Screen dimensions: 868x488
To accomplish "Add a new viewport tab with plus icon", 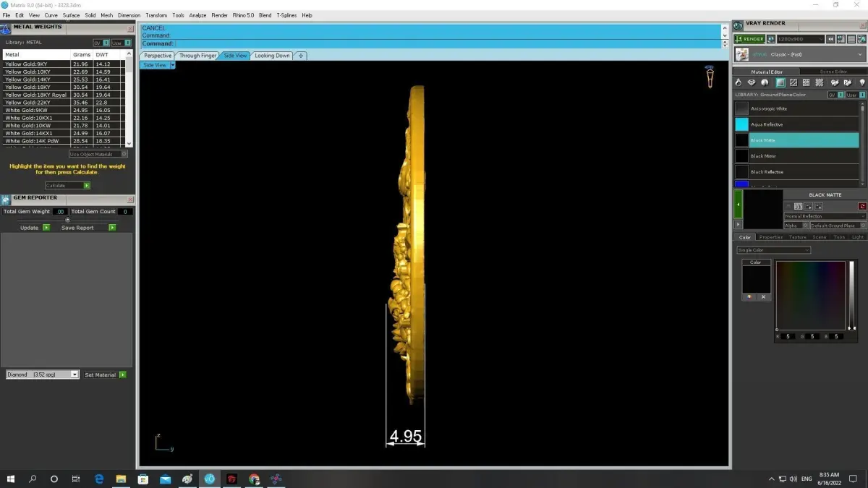I will pos(301,56).
